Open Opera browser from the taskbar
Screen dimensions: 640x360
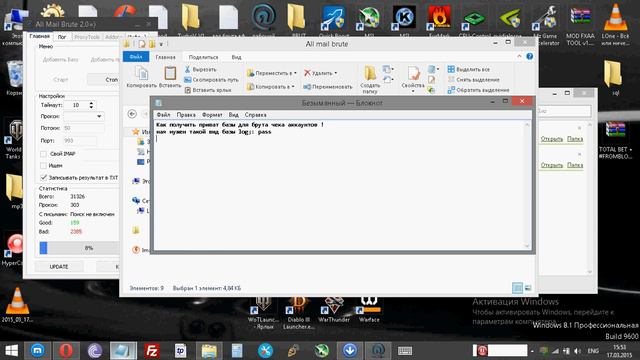66,350
